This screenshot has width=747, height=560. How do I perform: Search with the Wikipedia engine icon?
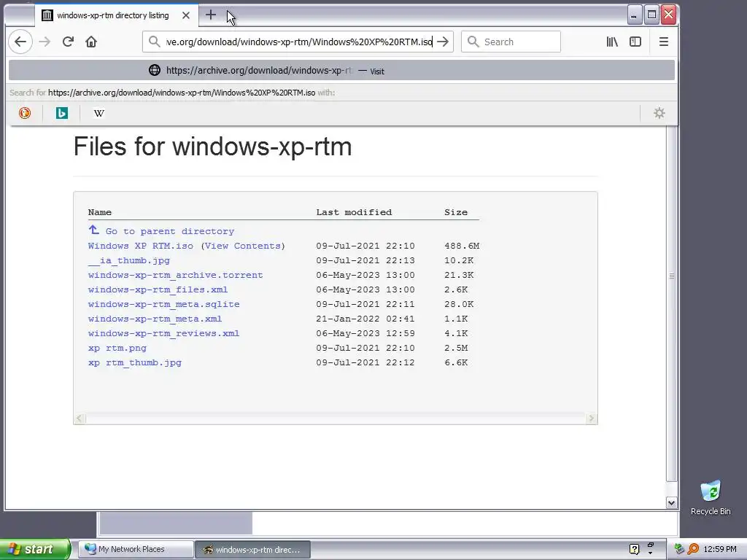click(99, 113)
